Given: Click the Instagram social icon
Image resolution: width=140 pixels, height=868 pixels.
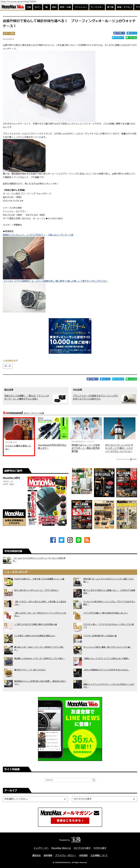Looking at the screenshot, I should tap(70, 540).
